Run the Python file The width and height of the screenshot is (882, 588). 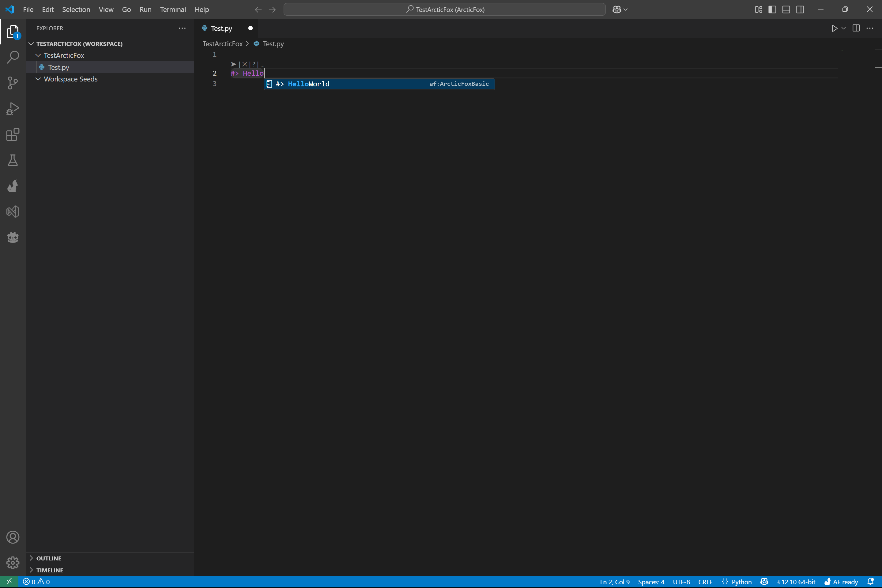(834, 28)
